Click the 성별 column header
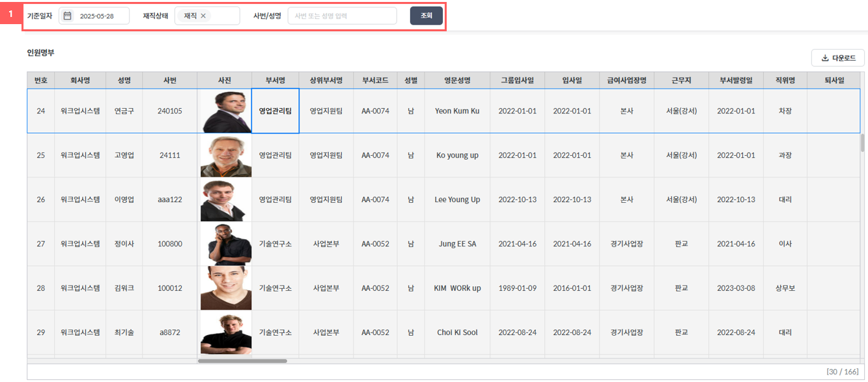The image size is (868, 382). pyautogui.click(x=411, y=80)
